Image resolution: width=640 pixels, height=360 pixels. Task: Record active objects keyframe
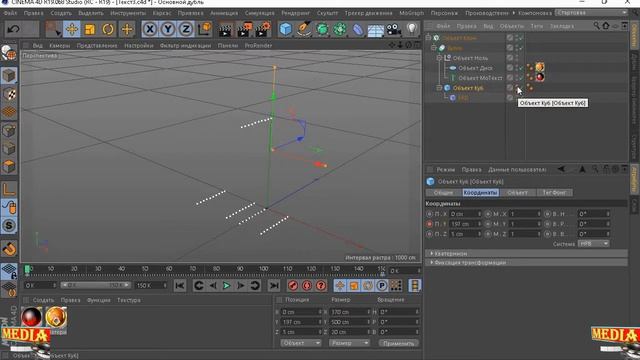click(x=293, y=286)
